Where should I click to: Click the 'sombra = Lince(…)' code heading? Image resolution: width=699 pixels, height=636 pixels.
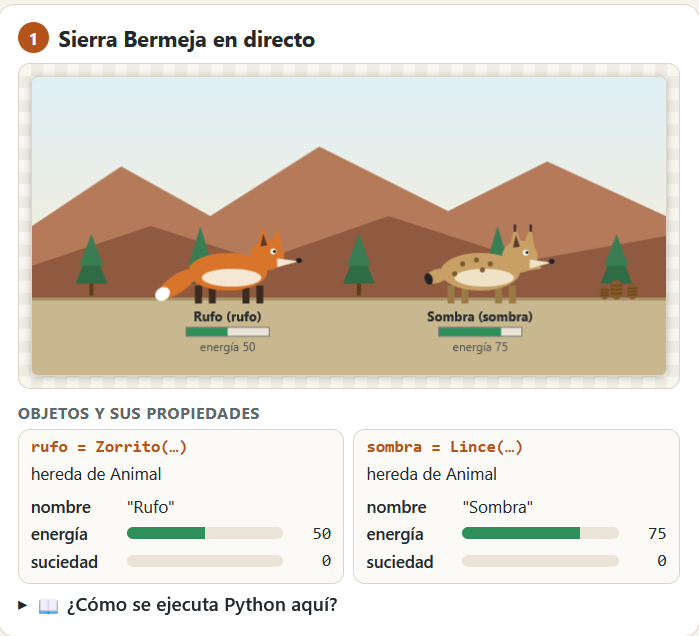(444, 447)
